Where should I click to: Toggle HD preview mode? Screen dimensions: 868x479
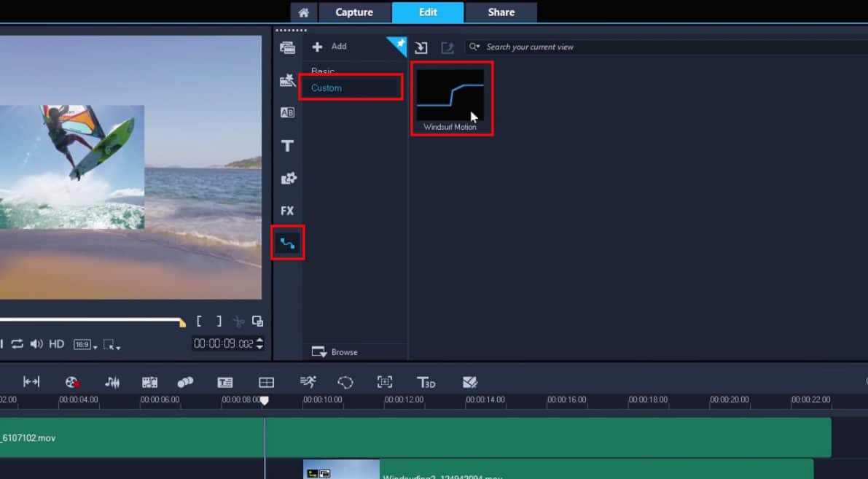(56, 344)
